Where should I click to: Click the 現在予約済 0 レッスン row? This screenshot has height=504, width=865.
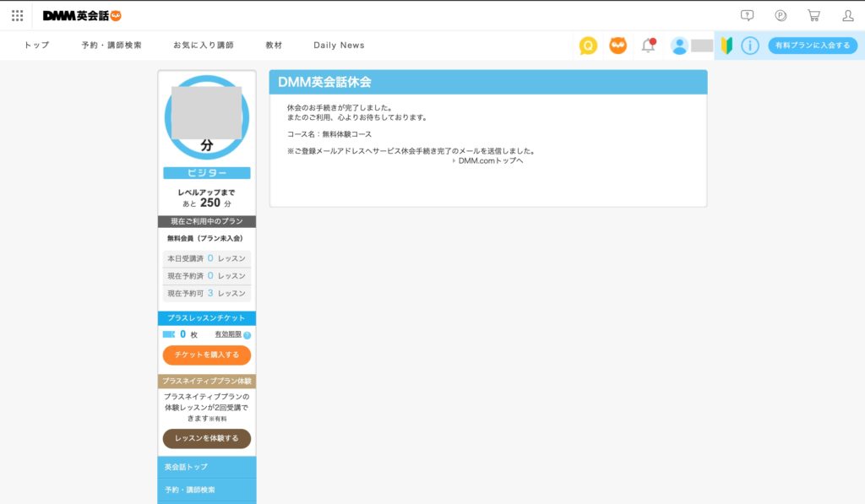coord(207,276)
